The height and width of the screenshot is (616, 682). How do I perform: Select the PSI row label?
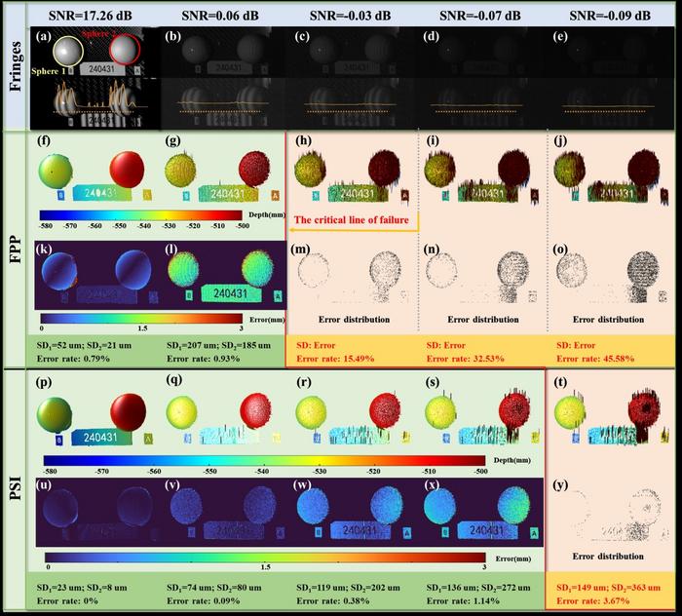16,487
